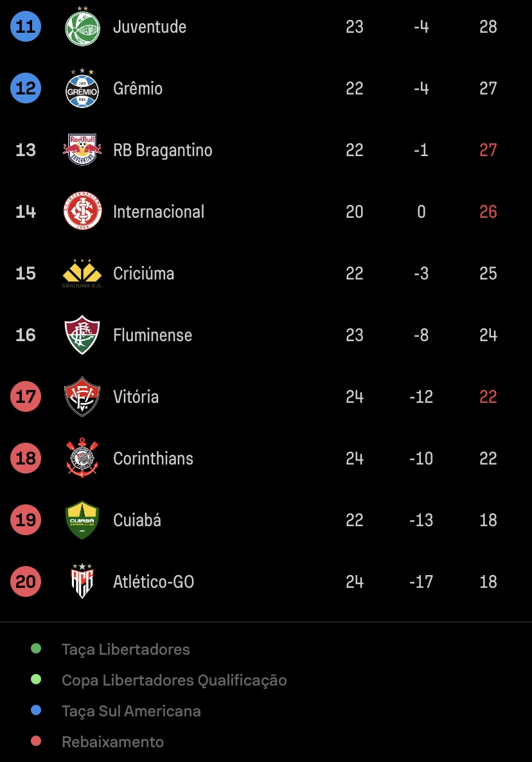Open the Criciúma yellow crest
Image resolution: width=532 pixels, height=762 pixels.
(82, 273)
